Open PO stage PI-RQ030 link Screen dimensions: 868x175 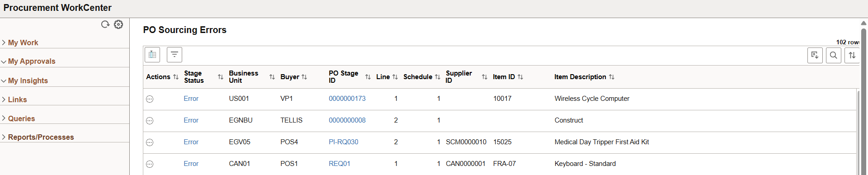pyautogui.click(x=344, y=142)
